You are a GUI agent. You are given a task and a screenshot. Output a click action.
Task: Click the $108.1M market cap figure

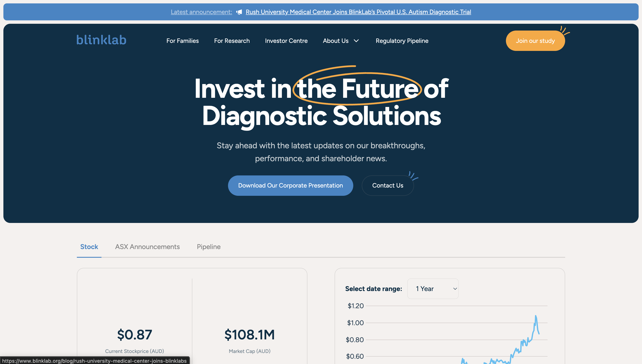[x=249, y=335]
